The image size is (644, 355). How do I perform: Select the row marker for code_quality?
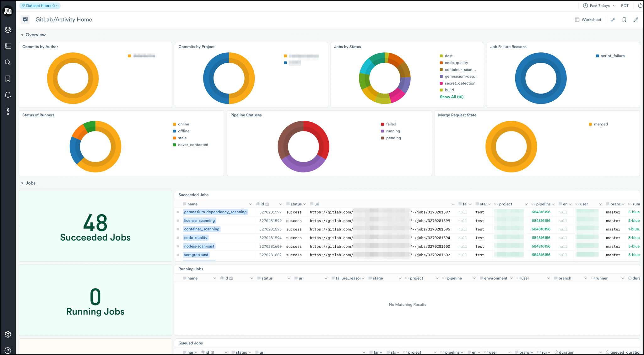pyautogui.click(x=178, y=238)
